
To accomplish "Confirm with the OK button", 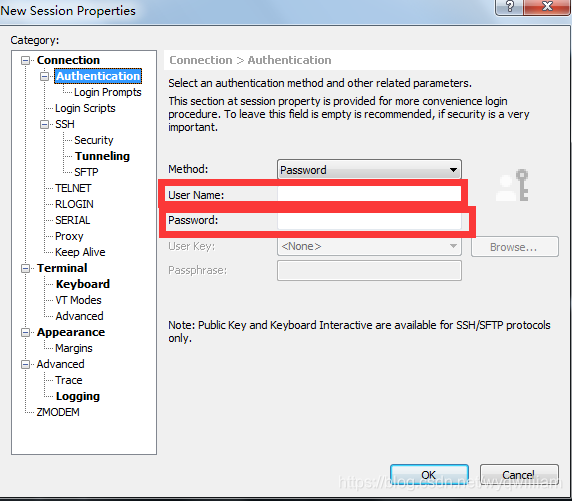I will 429,474.
